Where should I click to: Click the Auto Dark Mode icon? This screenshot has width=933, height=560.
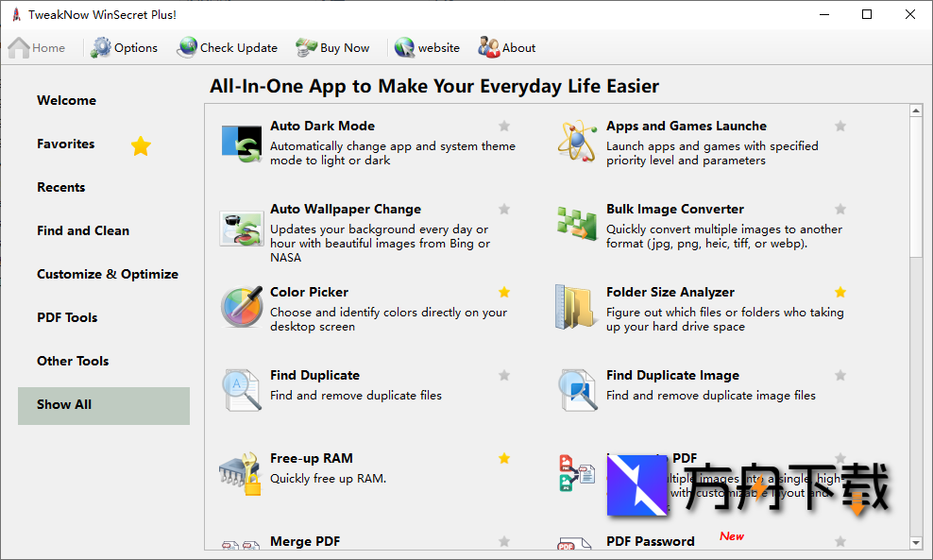coord(241,143)
